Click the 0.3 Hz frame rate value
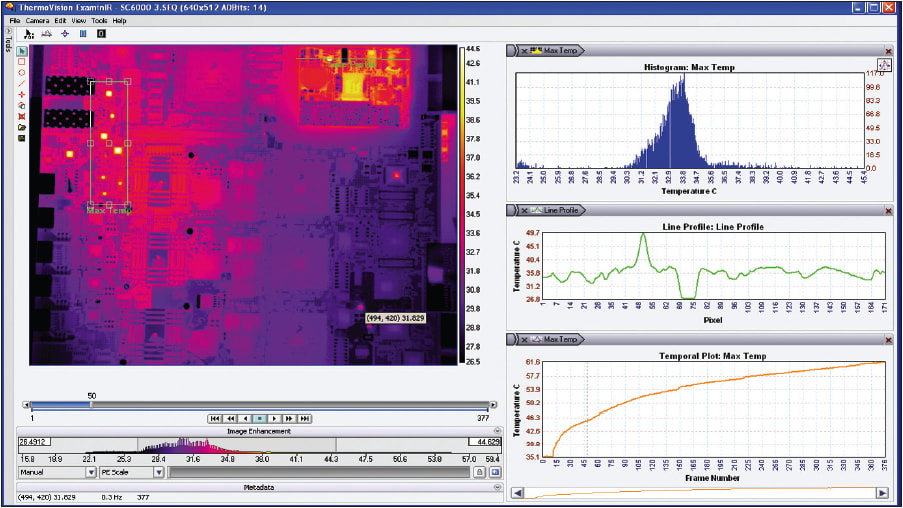Viewport: 903px width, 508px height. tap(112, 497)
